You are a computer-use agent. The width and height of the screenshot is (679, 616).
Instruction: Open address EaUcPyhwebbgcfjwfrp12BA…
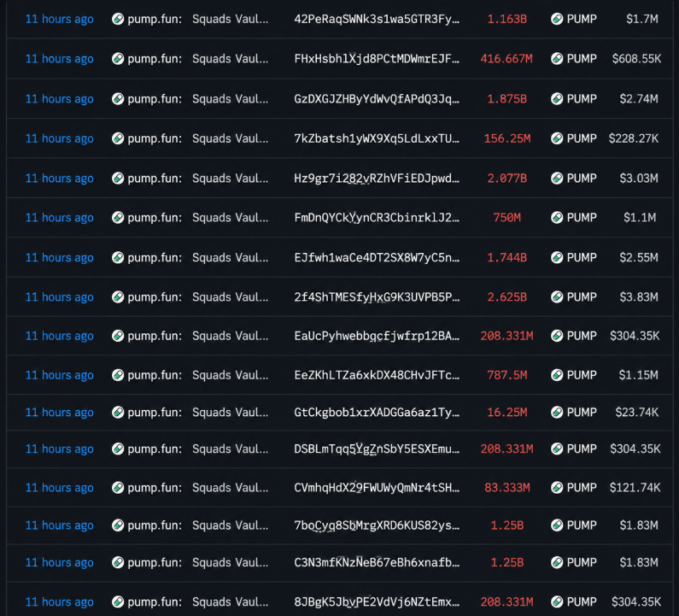[x=377, y=336]
